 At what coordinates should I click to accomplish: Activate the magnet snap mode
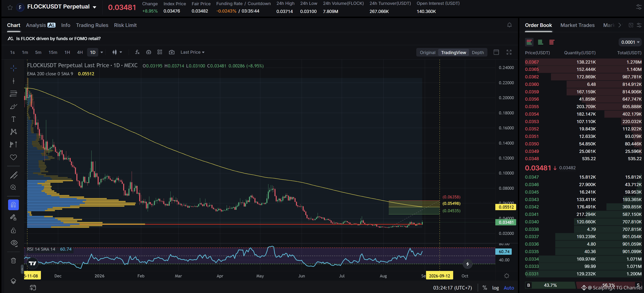14,205
